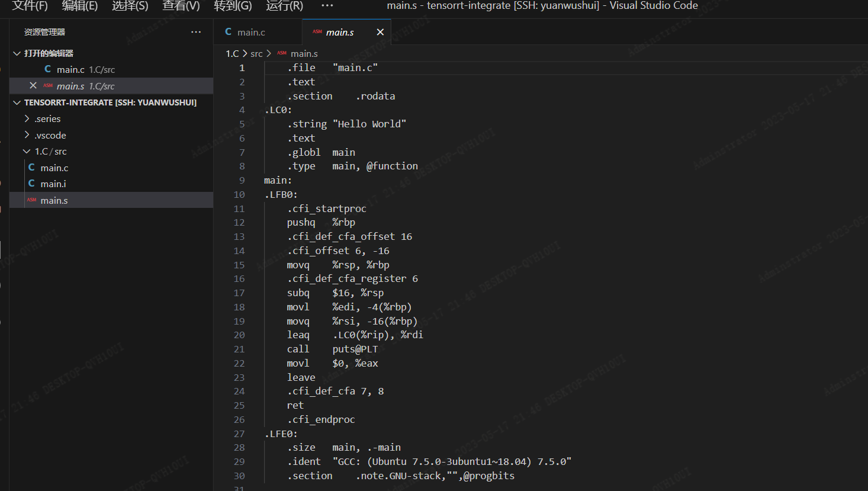Click the C file icon beside main.i
The width and height of the screenshot is (868, 491).
coord(31,184)
